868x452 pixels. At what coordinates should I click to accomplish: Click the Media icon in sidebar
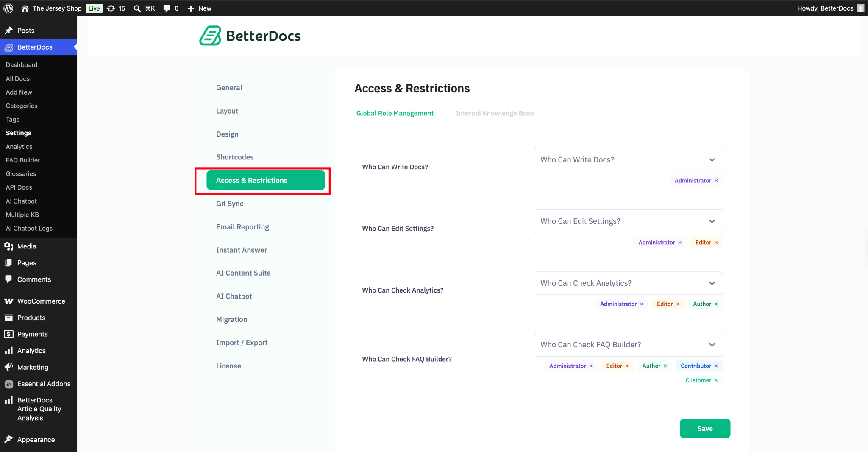click(8, 246)
